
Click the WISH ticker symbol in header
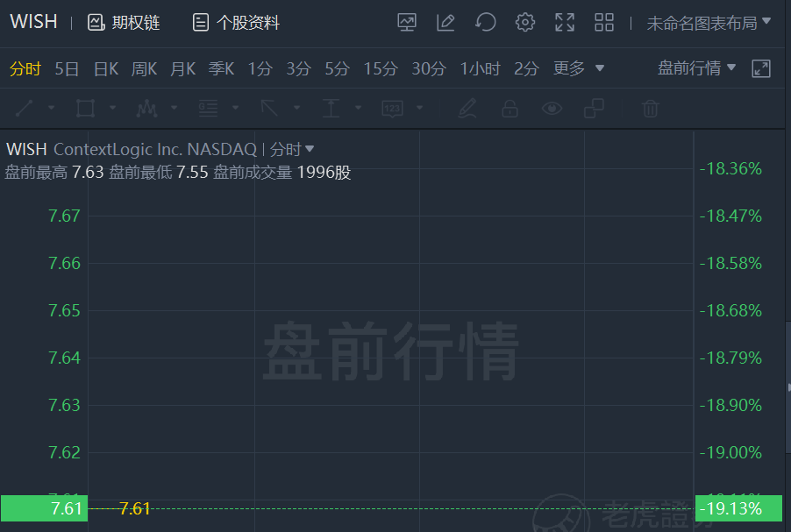coord(33,22)
